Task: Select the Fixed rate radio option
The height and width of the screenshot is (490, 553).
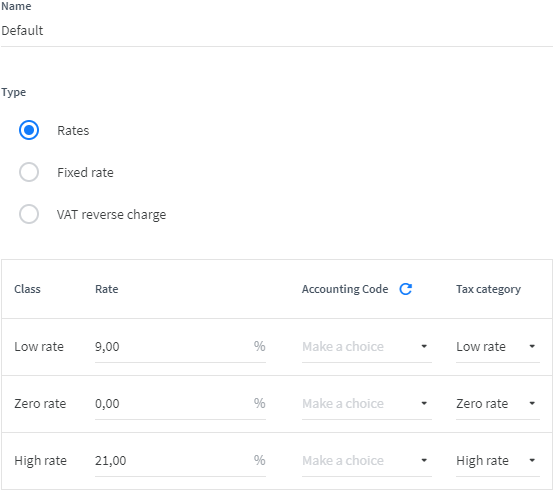Action: 29,172
